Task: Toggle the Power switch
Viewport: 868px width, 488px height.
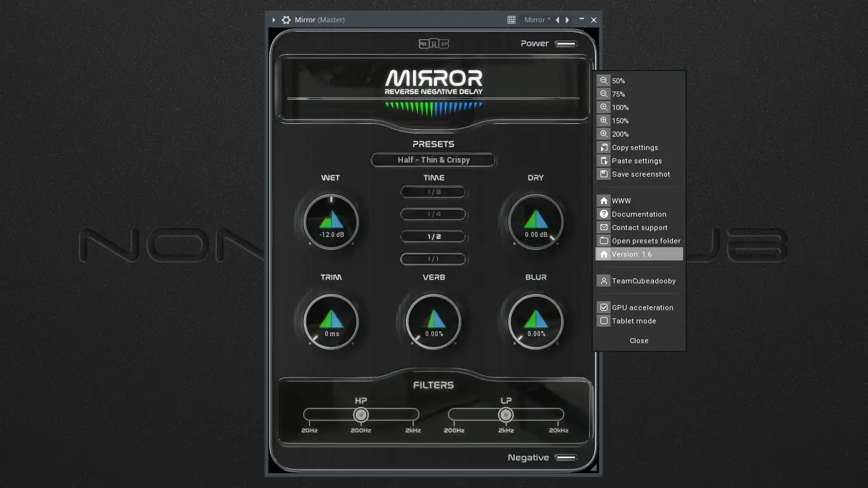Action: pos(566,44)
